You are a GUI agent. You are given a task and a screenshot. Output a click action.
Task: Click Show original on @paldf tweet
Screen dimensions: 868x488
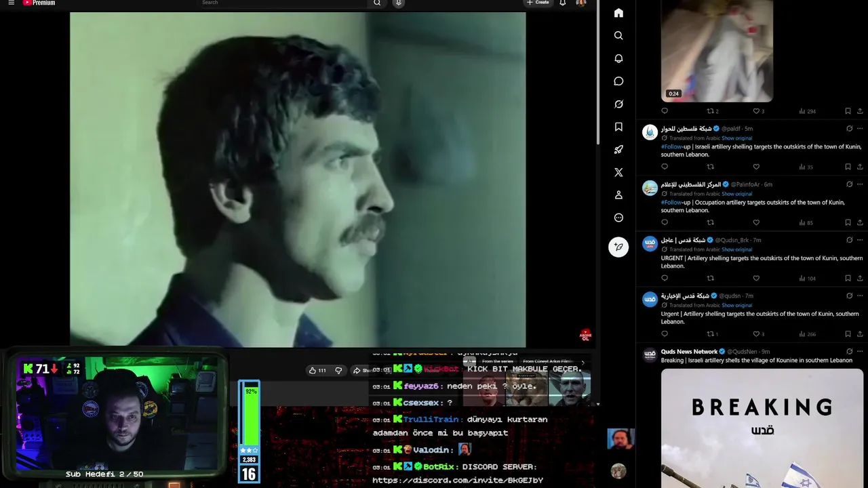736,138
